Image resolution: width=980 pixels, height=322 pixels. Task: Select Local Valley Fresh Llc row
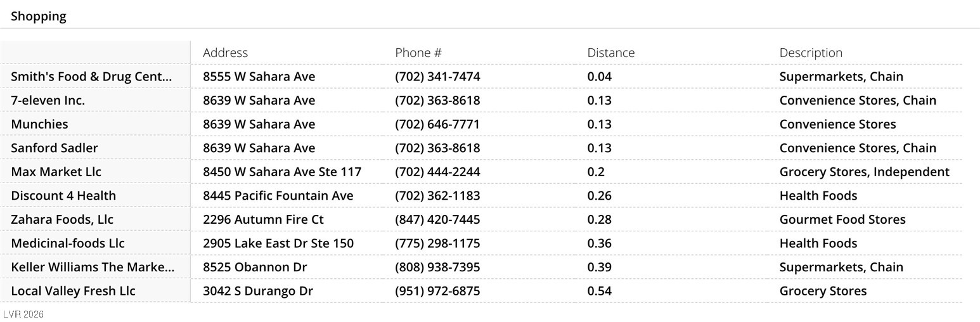click(73, 291)
